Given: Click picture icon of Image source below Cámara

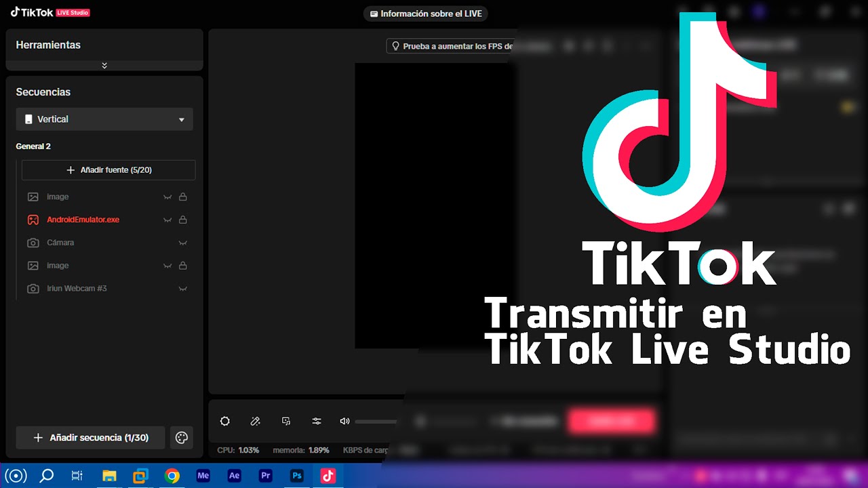Looking at the screenshot, I should point(33,266).
